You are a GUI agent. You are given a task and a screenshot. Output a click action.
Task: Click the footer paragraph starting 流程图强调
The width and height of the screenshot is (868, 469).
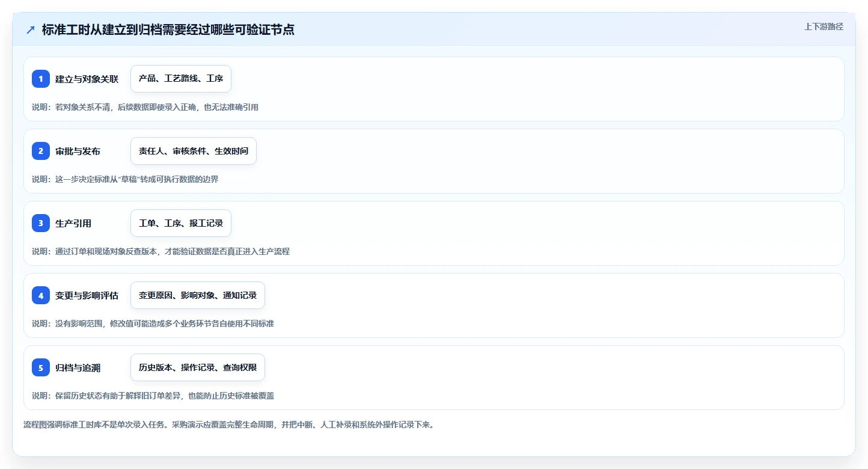(x=228, y=425)
